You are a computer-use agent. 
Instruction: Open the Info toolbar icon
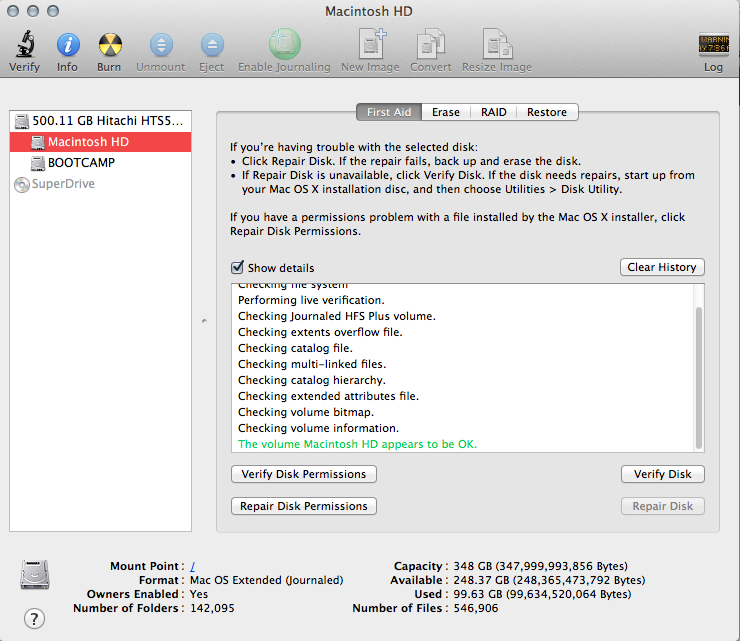[68, 45]
